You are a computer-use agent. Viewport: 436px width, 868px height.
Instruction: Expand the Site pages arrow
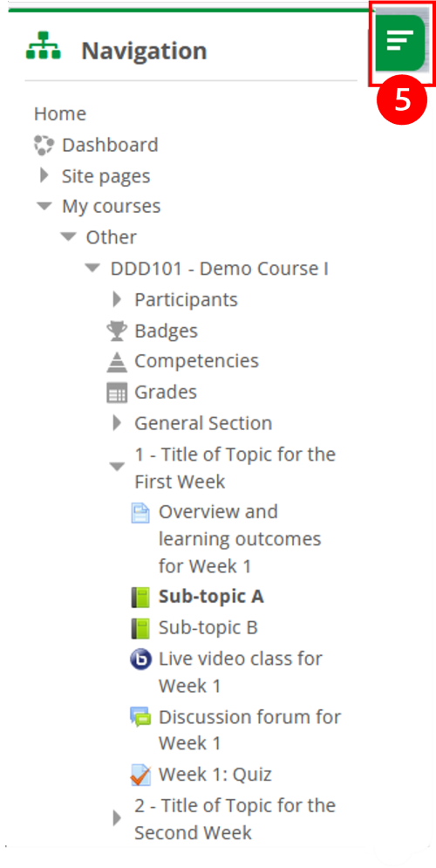coord(44,176)
